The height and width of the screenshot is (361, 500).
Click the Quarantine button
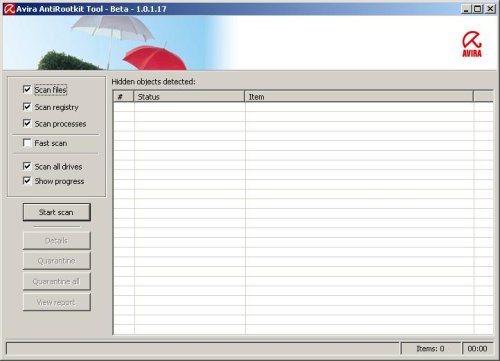pos(56,261)
